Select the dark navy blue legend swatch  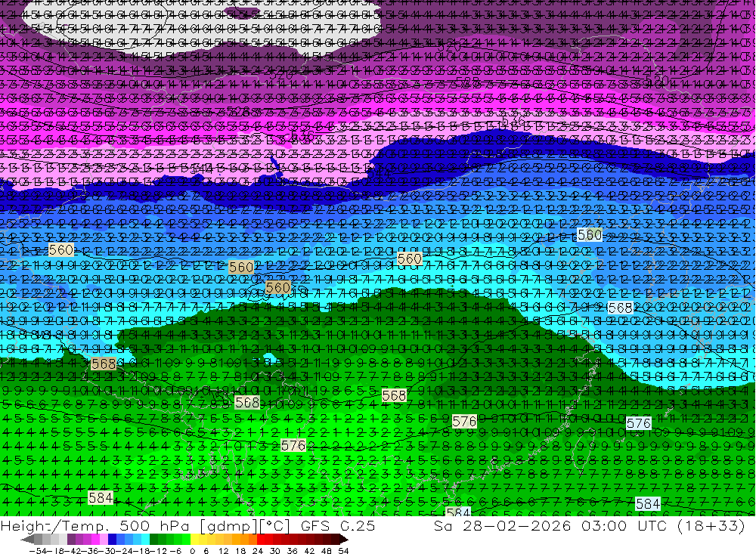[x=112, y=539]
